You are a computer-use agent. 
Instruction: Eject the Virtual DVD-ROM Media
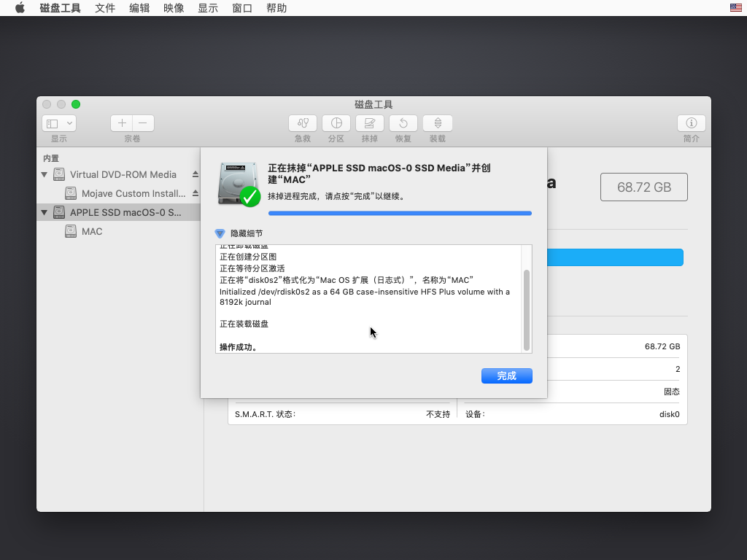click(x=196, y=175)
